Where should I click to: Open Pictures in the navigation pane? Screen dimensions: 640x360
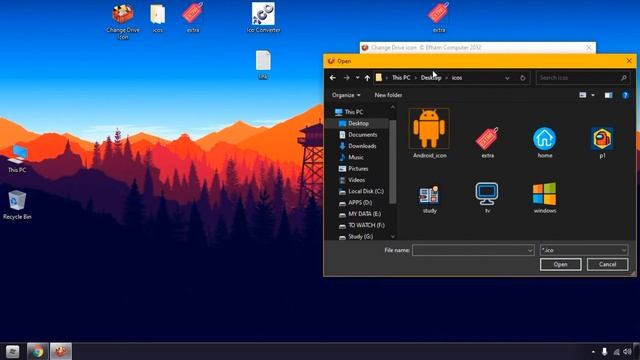pos(353,169)
